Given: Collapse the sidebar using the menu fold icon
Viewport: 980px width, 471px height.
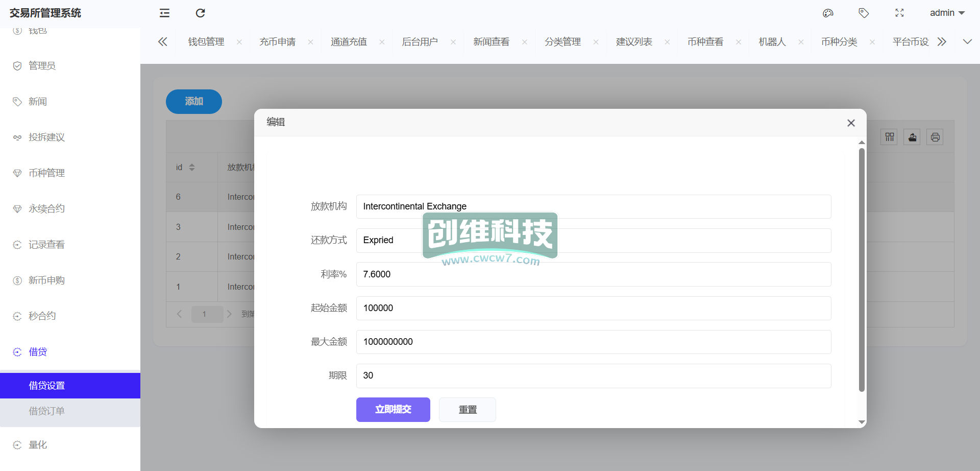Looking at the screenshot, I should pos(164,13).
